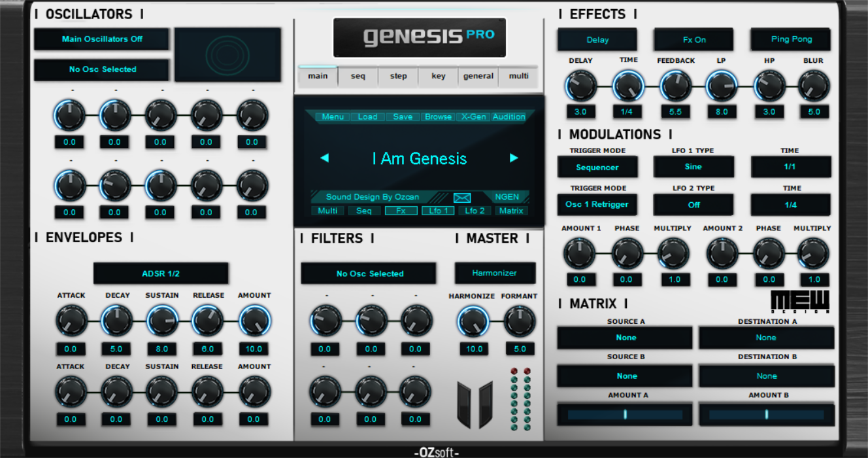This screenshot has height=458, width=868.
Task: Switch to the step tab
Action: click(x=399, y=76)
